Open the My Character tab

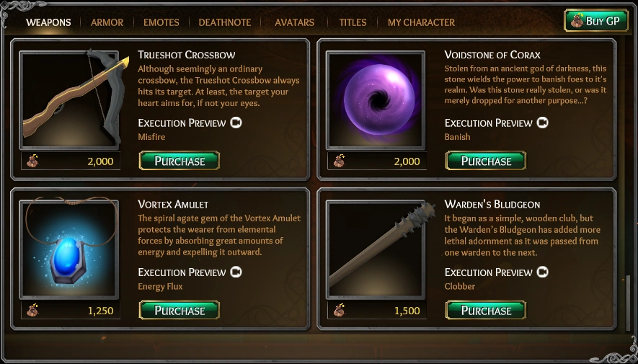(x=421, y=22)
